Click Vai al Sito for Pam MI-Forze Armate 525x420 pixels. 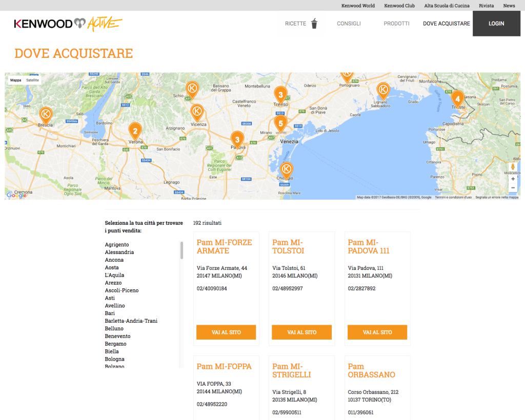[226, 332]
